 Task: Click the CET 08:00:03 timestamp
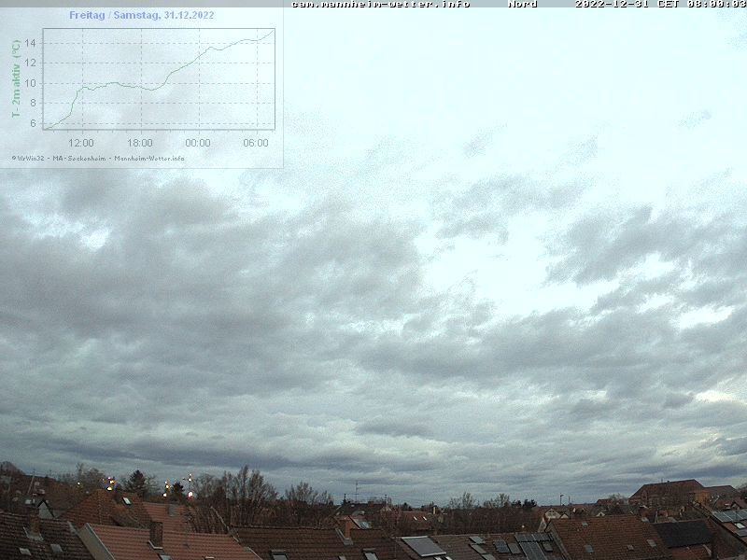(x=702, y=4)
